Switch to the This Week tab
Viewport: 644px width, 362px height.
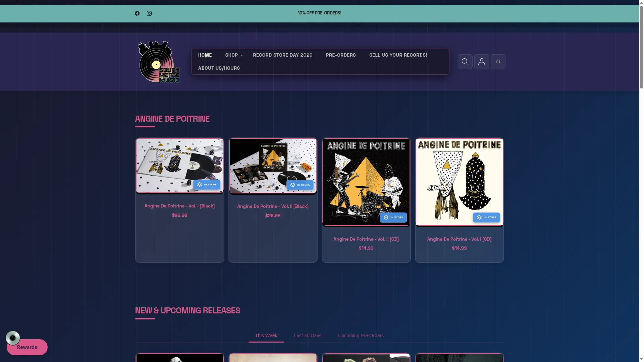click(x=266, y=336)
